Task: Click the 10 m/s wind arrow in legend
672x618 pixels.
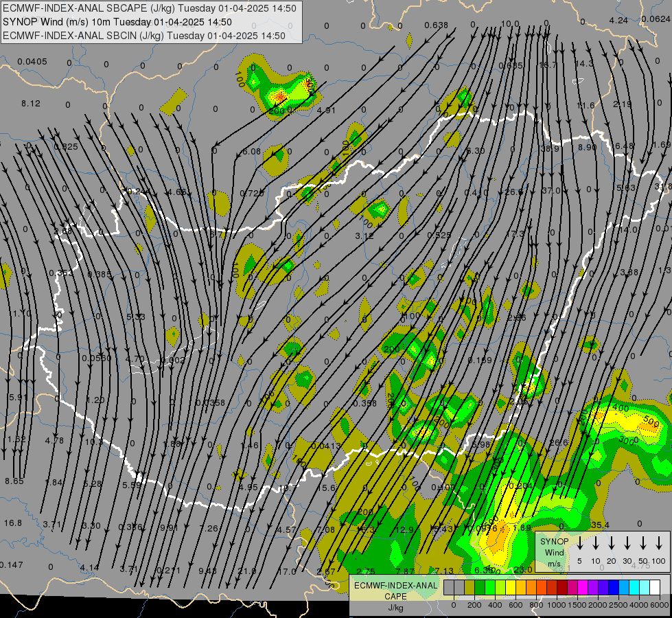Action: coord(595,543)
